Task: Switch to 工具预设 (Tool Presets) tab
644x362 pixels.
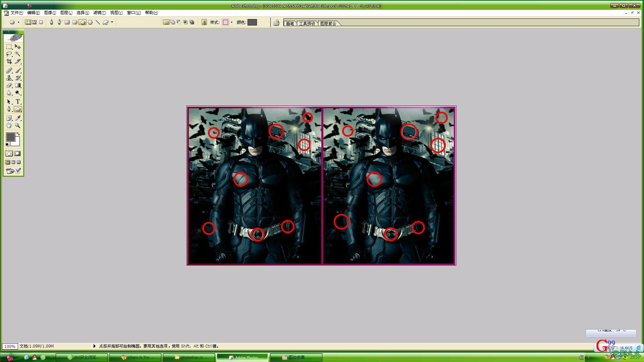Action: coord(307,23)
